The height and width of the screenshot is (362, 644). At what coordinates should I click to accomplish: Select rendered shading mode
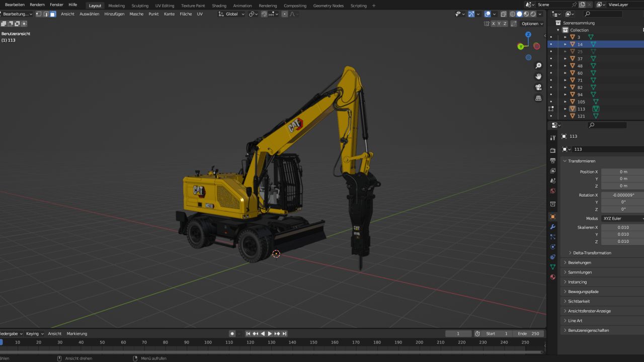[x=533, y=14]
